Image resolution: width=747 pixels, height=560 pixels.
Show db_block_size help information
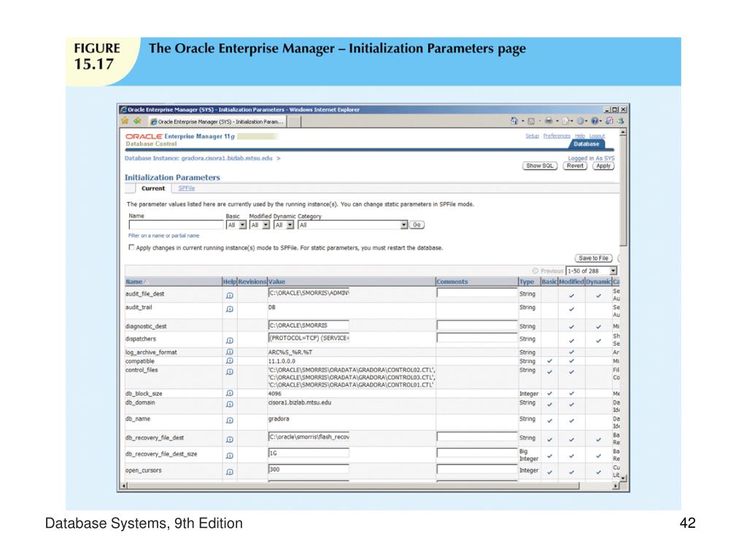pos(230,393)
